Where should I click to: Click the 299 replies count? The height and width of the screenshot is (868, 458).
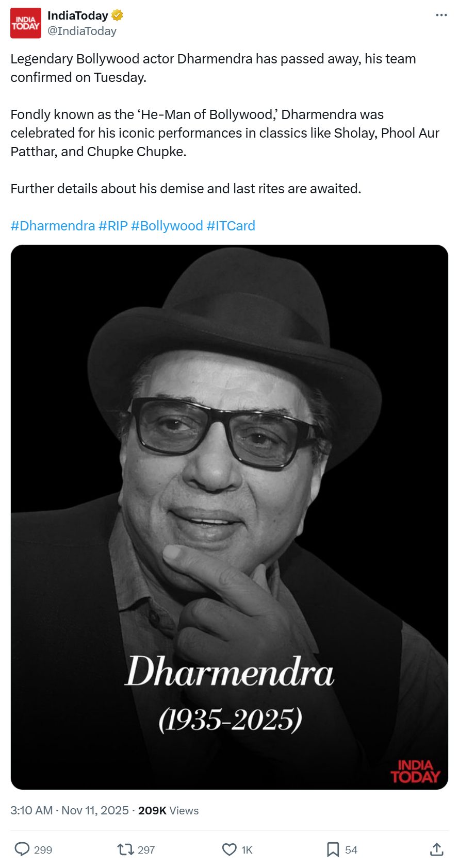43,850
